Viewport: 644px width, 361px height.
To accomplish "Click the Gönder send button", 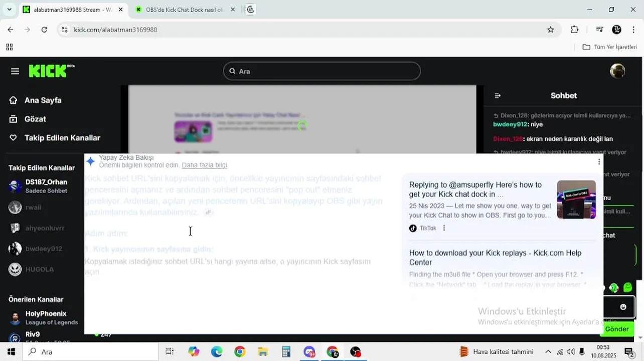I will (616, 329).
